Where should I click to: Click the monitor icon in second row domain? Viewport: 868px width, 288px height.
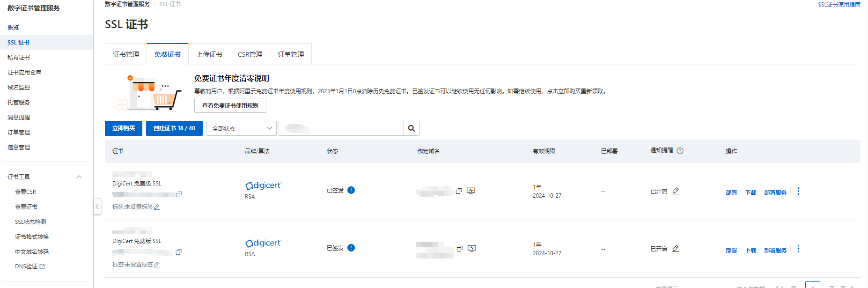[x=472, y=248]
